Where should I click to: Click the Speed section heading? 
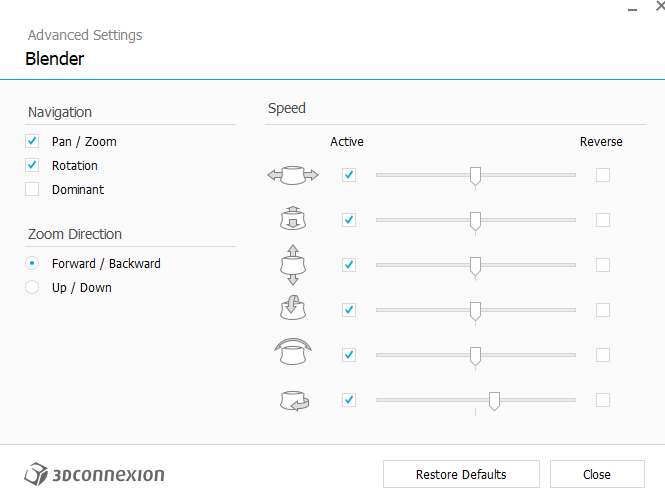[x=287, y=109]
